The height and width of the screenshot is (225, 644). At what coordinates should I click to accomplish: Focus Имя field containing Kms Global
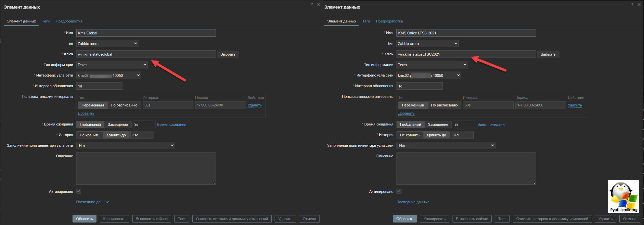coord(146,33)
